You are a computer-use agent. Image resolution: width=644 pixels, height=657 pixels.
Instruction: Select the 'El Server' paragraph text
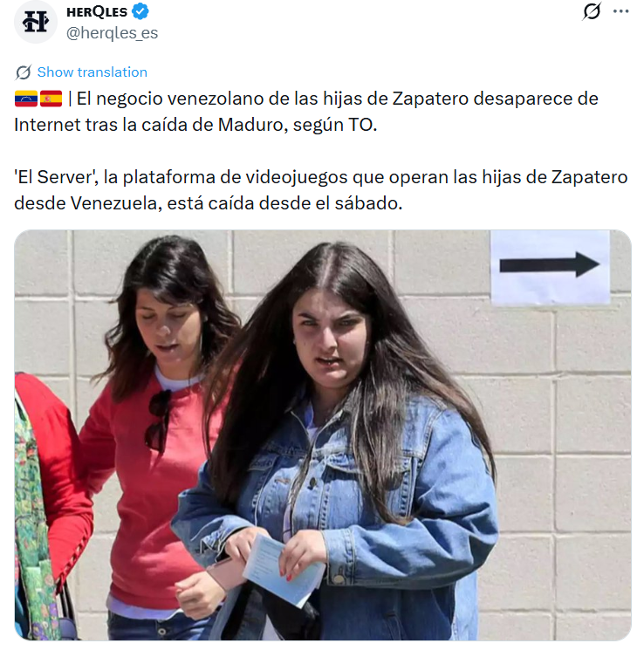point(321,190)
